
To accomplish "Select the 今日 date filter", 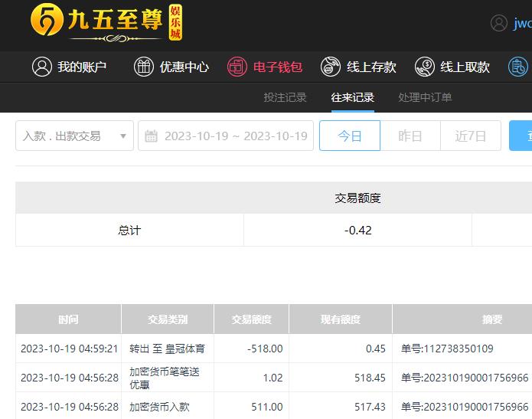I will pos(350,136).
